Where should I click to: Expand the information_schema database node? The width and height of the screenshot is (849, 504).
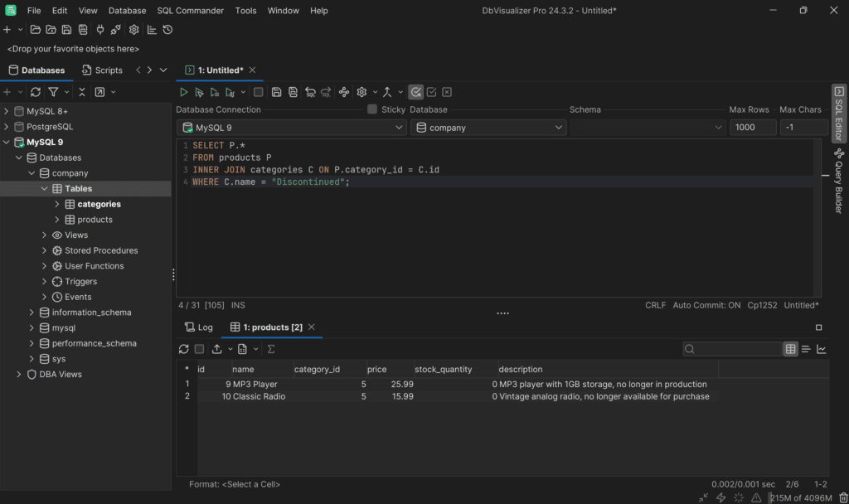coord(32,313)
